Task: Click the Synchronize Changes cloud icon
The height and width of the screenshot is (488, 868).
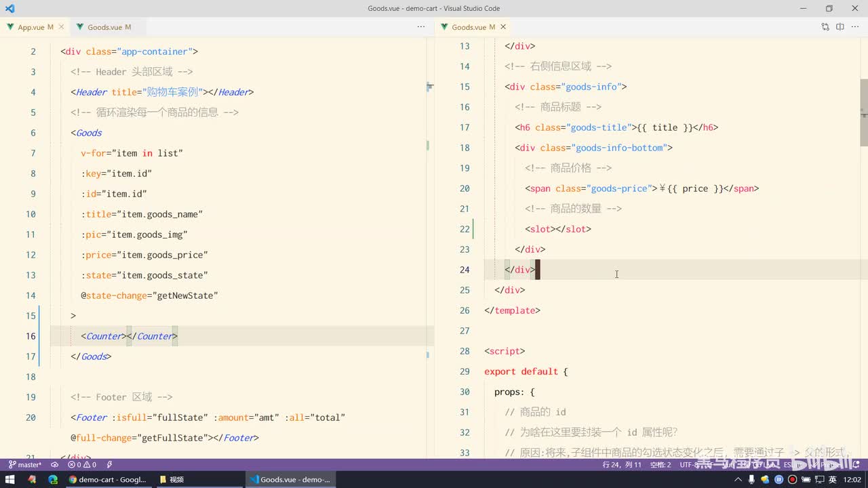Action: [x=55, y=465]
